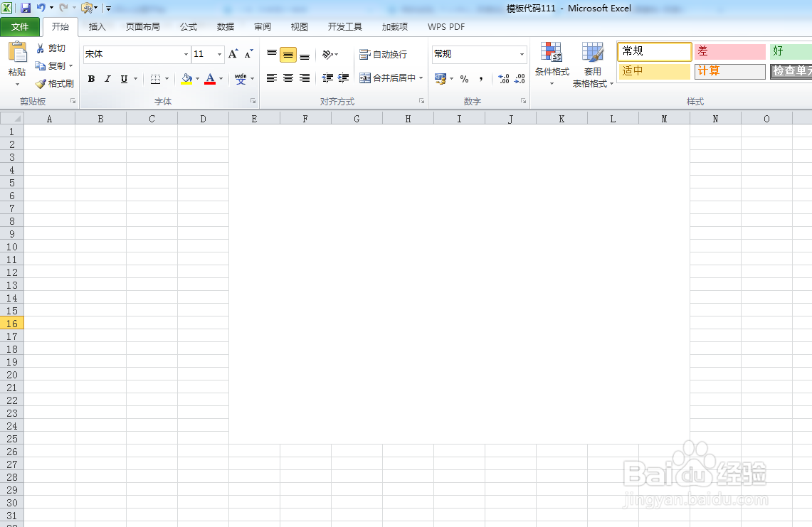Open the alignment group dialog launcher (对齐方式)
Image resolution: width=812 pixels, height=527 pixels.
pos(421,101)
